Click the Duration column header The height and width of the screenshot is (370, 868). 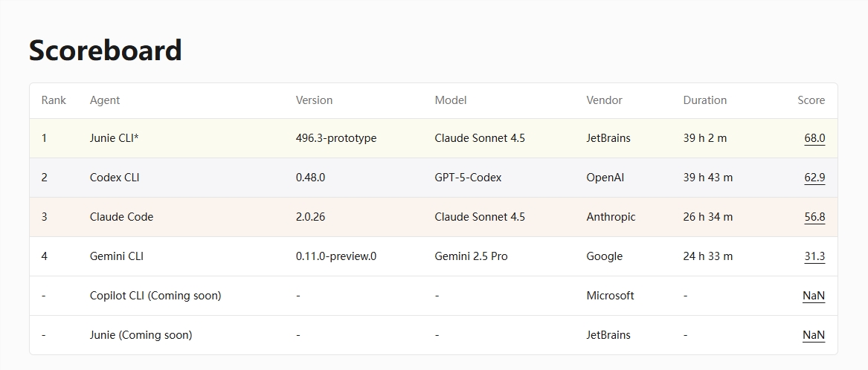(704, 100)
